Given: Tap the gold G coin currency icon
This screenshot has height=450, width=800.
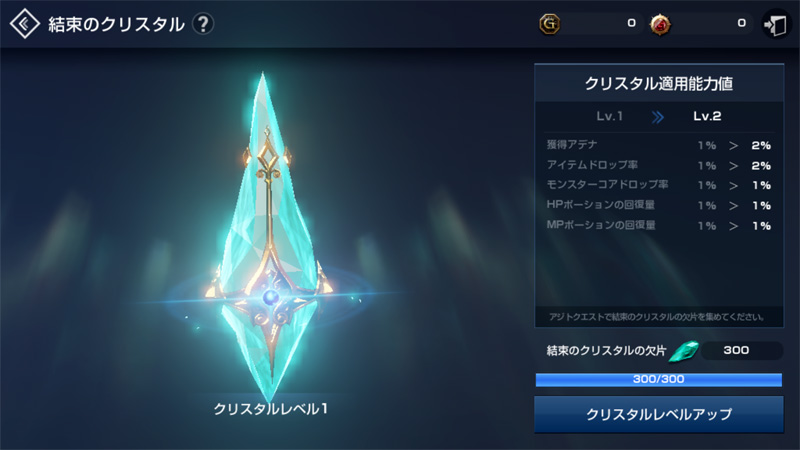Looking at the screenshot, I should click(x=549, y=23).
